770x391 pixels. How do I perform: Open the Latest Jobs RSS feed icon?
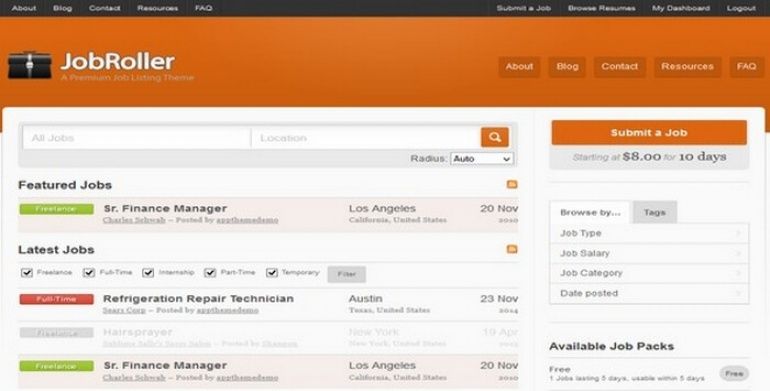click(512, 249)
